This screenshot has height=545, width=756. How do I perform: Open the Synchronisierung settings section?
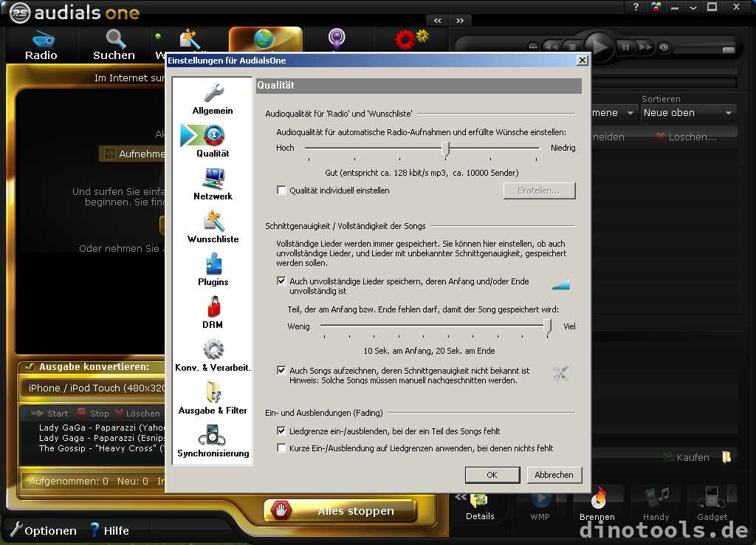point(213,441)
